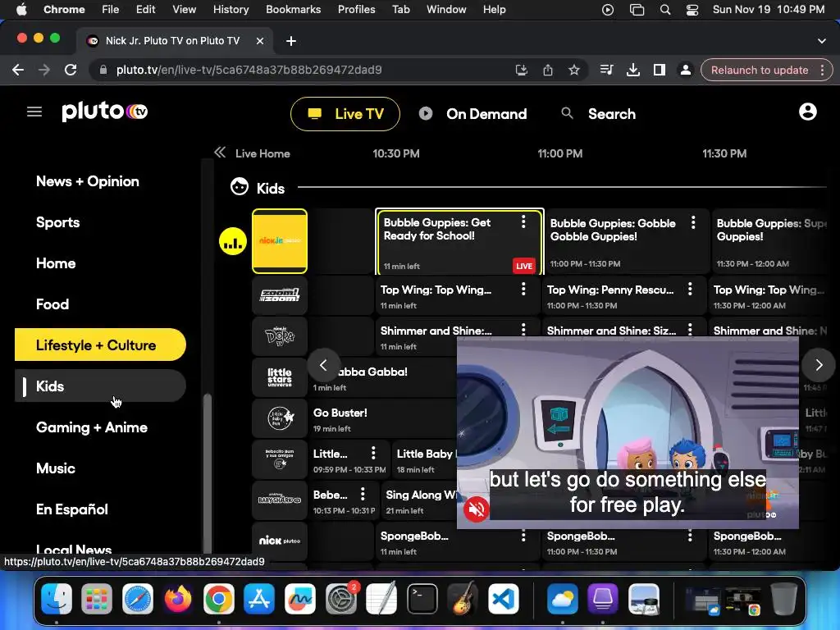Open options for Bubble Guppies Get Ready for School
The height and width of the screenshot is (630, 840).
tap(523, 221)
